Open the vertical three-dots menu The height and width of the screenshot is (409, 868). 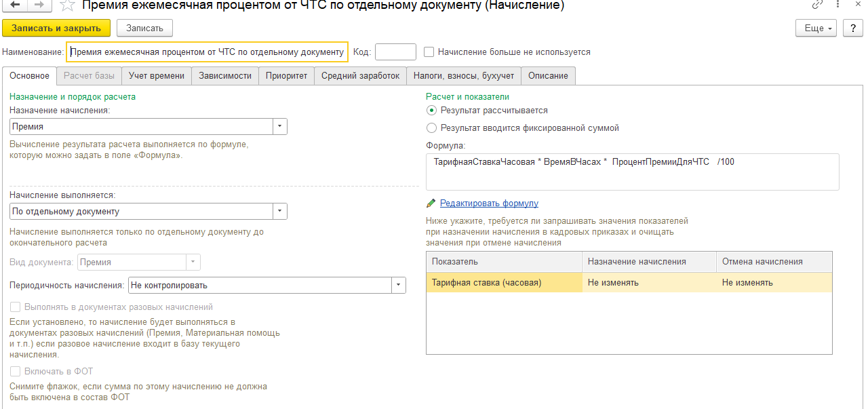pos(838,5)
